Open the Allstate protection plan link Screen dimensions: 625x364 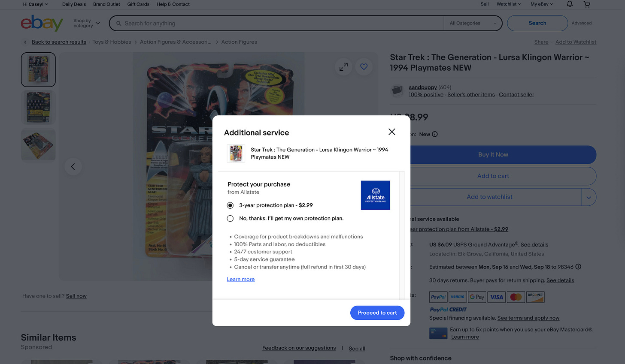coord(459,229)
